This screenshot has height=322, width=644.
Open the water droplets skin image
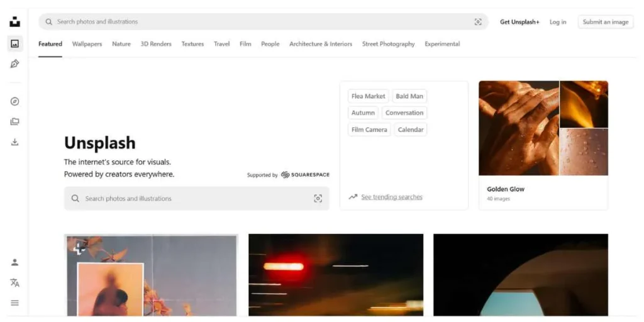tap(584, 152)
